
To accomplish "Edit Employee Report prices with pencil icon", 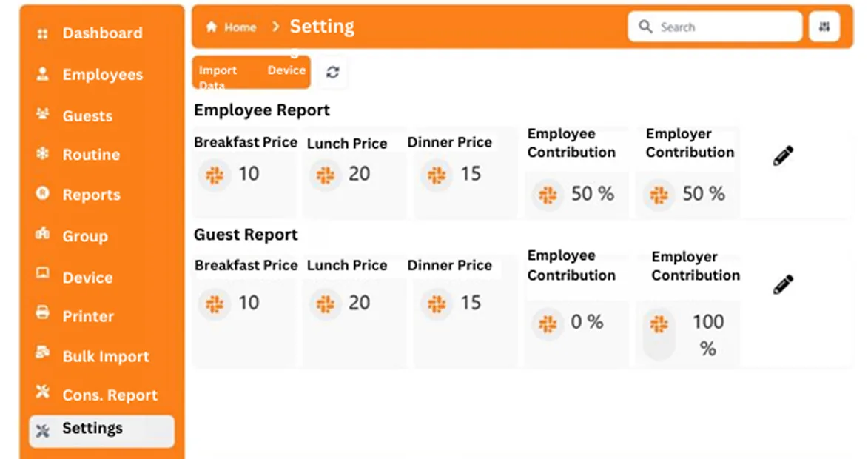I will 783,155.
